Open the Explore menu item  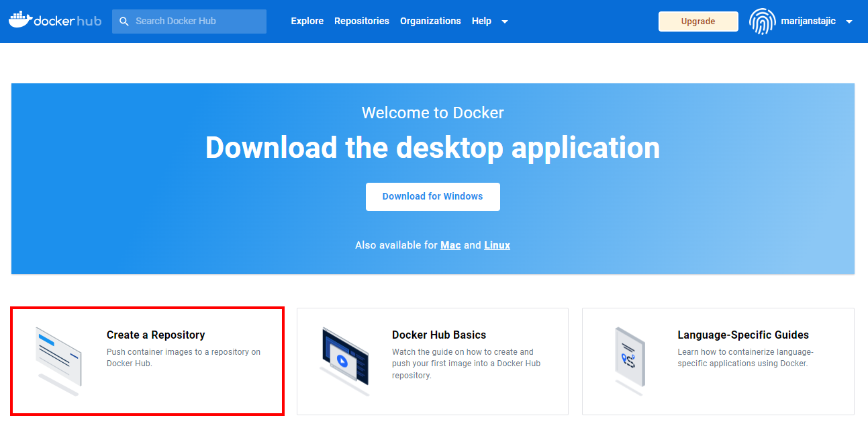click(x=307, y=21)
